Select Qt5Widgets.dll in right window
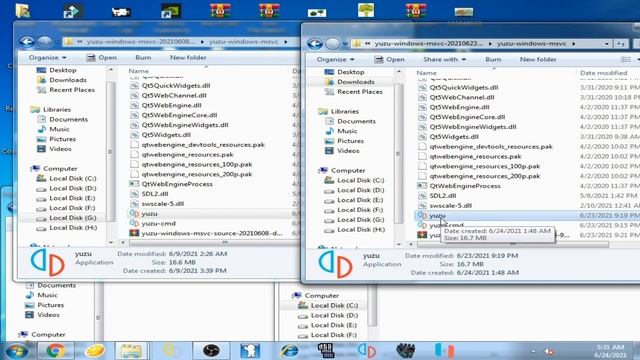The height and width of the screenshot is (360, 640). click(x=453, y=137)
